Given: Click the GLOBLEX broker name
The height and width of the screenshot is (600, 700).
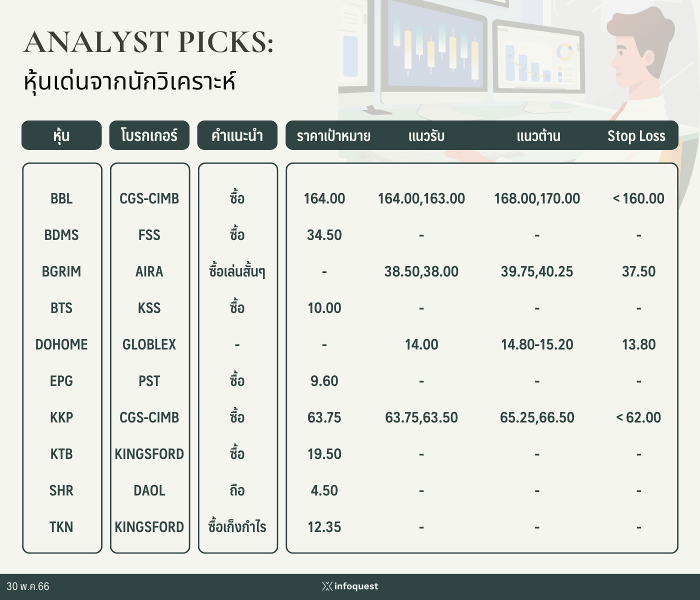Looking at the screenshot, I should (149, 344).
